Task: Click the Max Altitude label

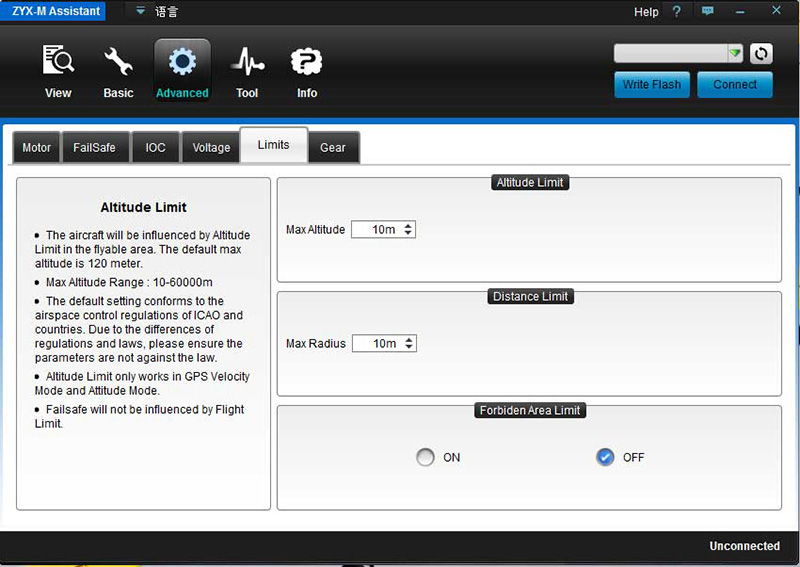Action: (x=315, y=230)
